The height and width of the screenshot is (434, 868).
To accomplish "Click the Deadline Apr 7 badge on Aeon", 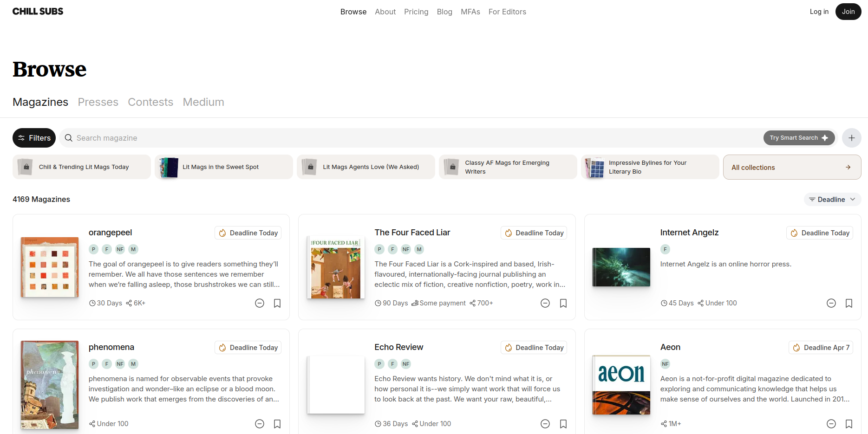I will [821, 348].
